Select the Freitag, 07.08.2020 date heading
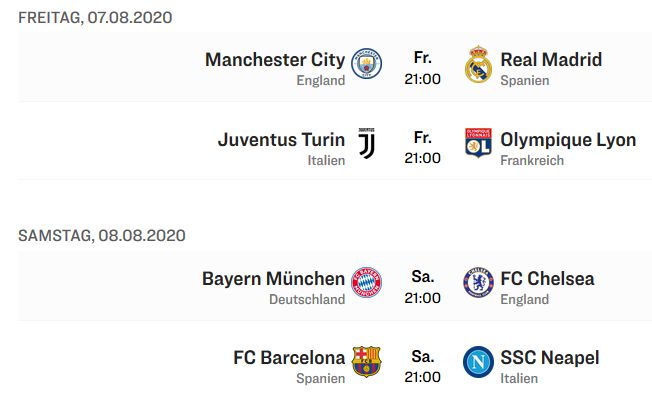 [95, 18]
